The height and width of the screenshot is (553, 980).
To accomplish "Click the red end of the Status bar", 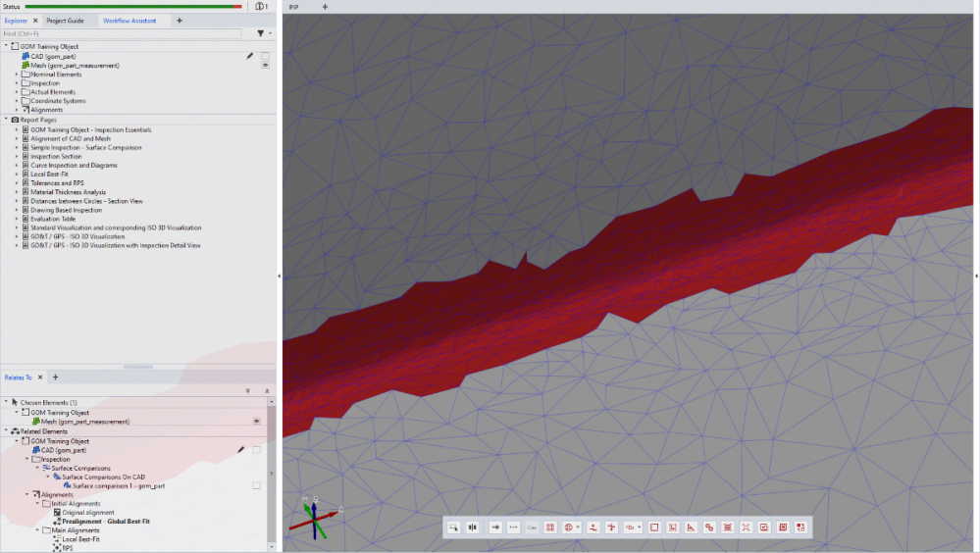I will 235,6.
